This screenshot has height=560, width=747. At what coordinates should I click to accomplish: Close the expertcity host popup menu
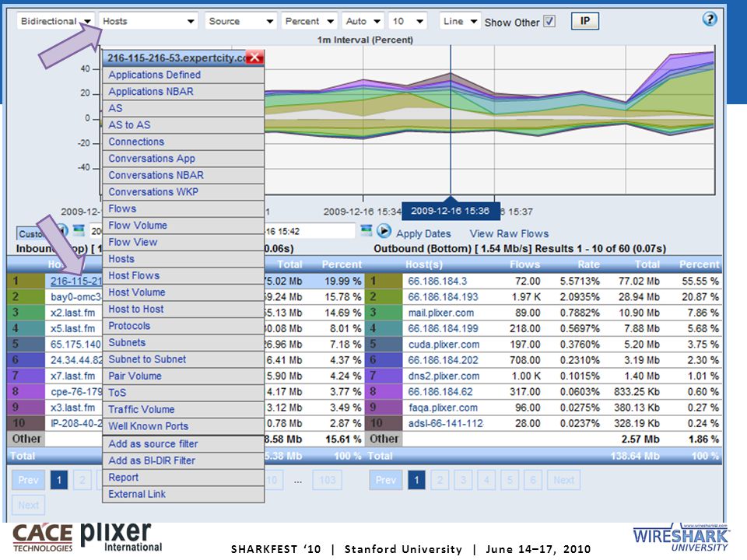(x=255, y=58)
